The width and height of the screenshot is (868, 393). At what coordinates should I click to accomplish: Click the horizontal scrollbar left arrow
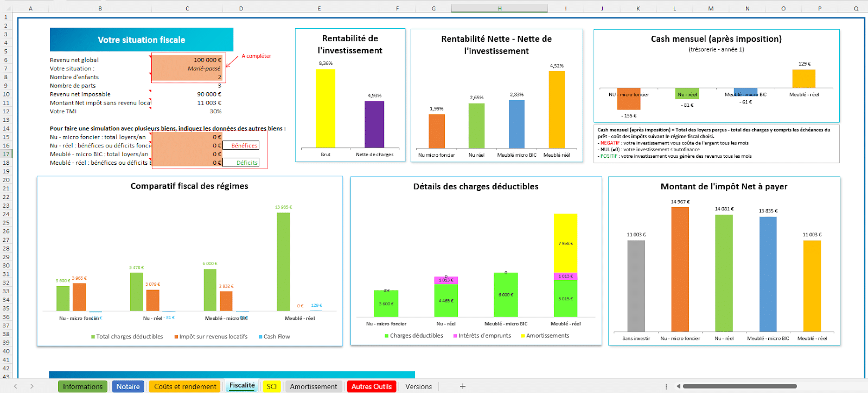[678, 386]
